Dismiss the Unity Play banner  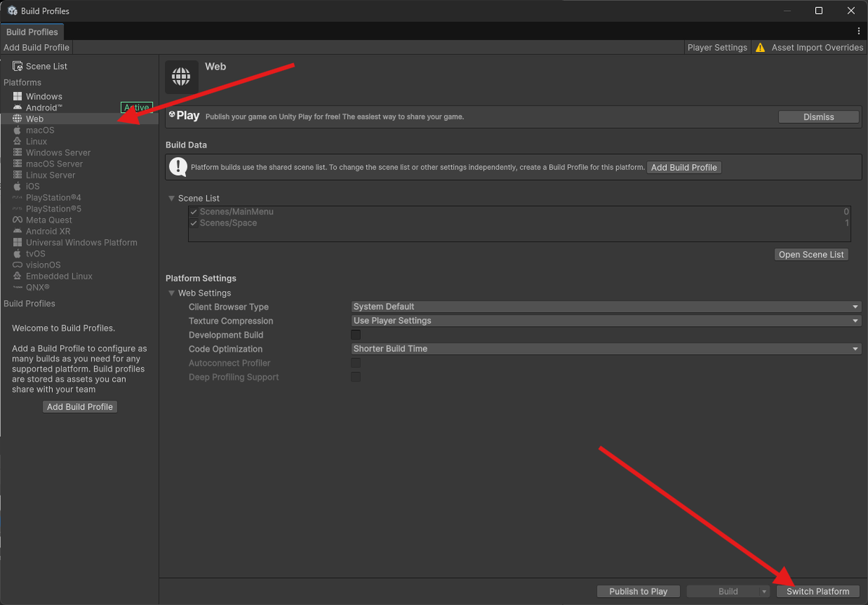[x=819, y=116]
